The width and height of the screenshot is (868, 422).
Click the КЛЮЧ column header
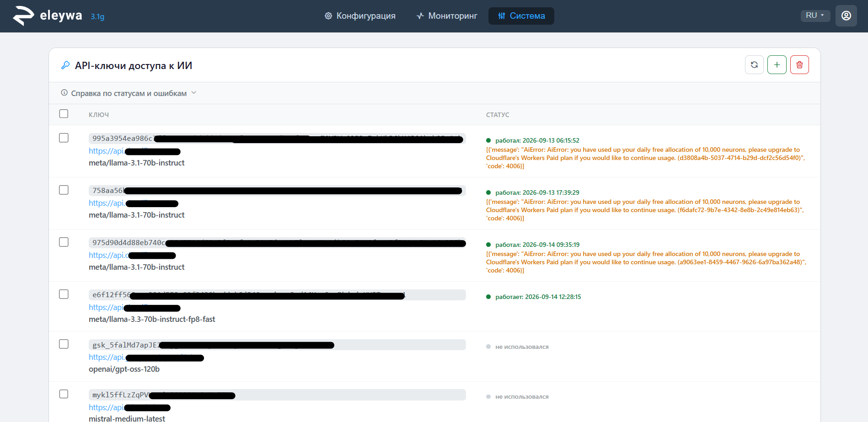(x=99, y=115)
